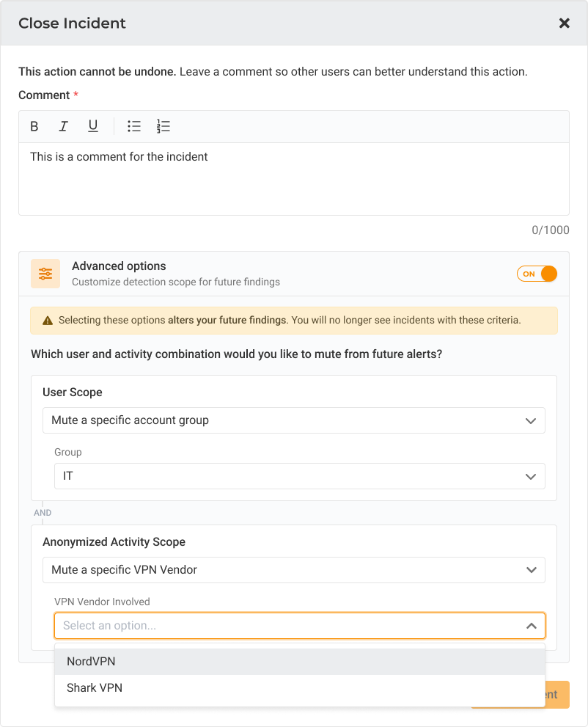This screenshot has width=588, height=727.
Task: Turn off the Advanced options toggle
Action: pos(537,274)
